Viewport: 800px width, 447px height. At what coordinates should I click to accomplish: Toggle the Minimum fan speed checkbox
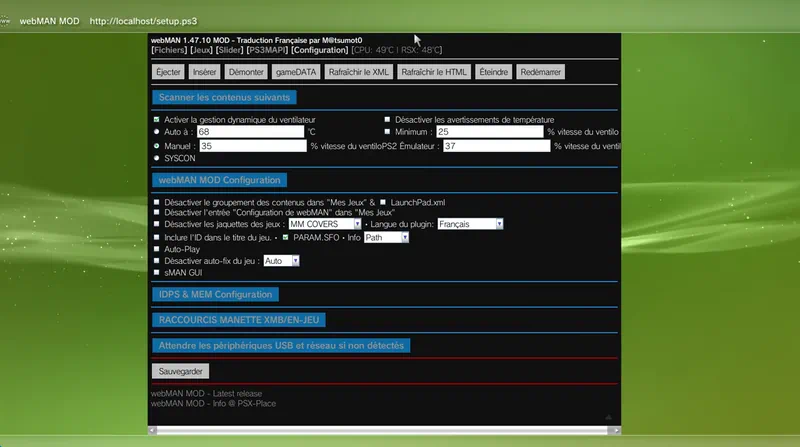click(x=387, y=132)
